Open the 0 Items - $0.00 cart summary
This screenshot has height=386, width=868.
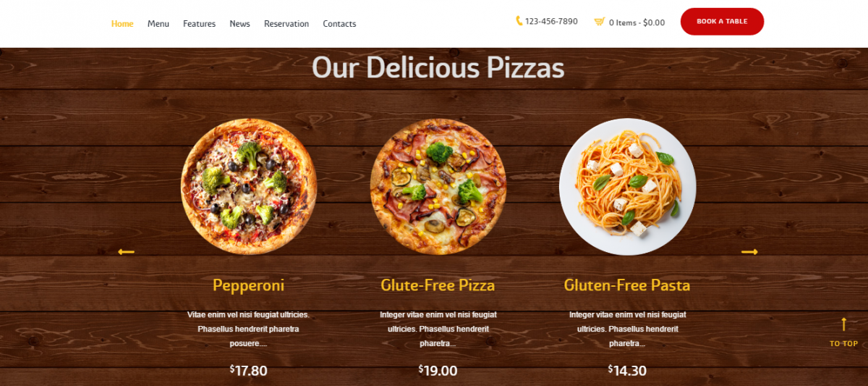[x=637, y=22]
